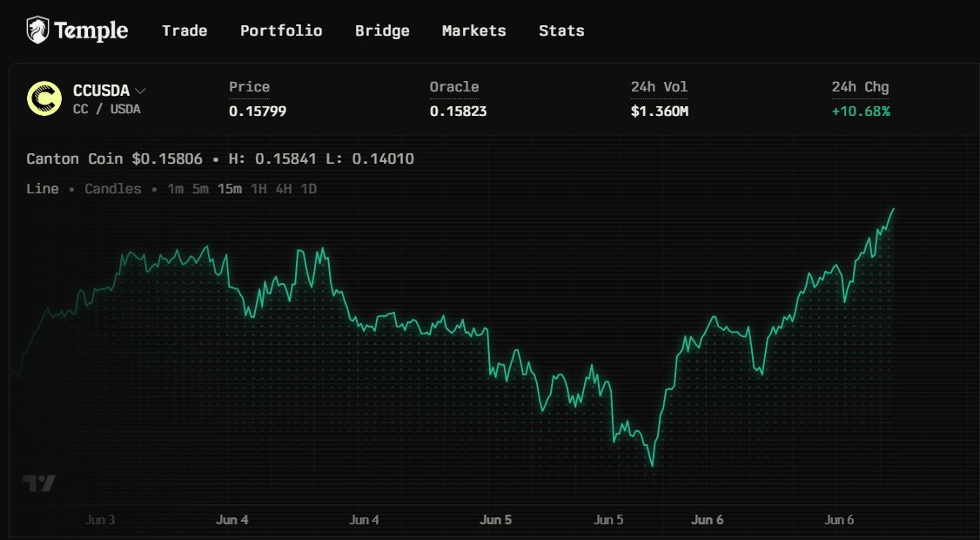980x540 pixels.
Task: Expand the CCUSDA market selector chevron
Action: coord(141,91)
